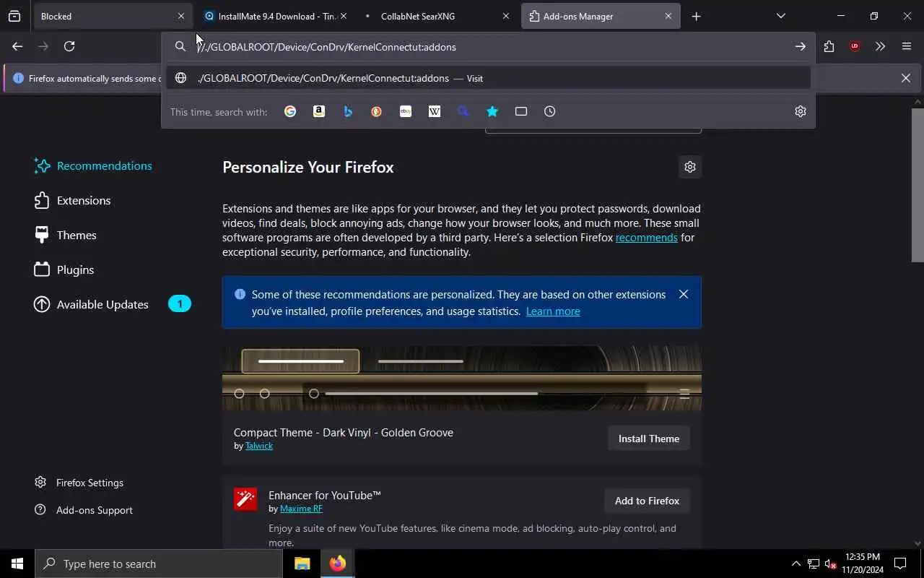Open the Firefox View icon at top left
The image size is (924, 578).
click(x=14, y=16)
